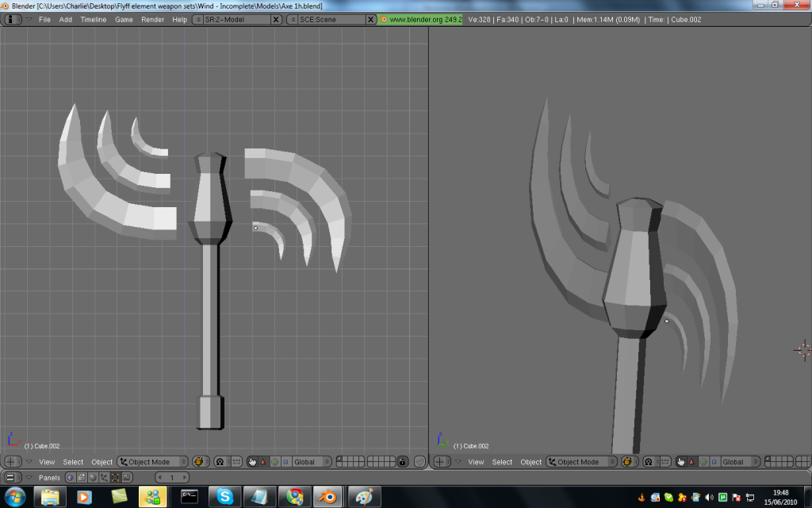Toggle the 3D manipulator hand in right viewport

click(680, 462)
